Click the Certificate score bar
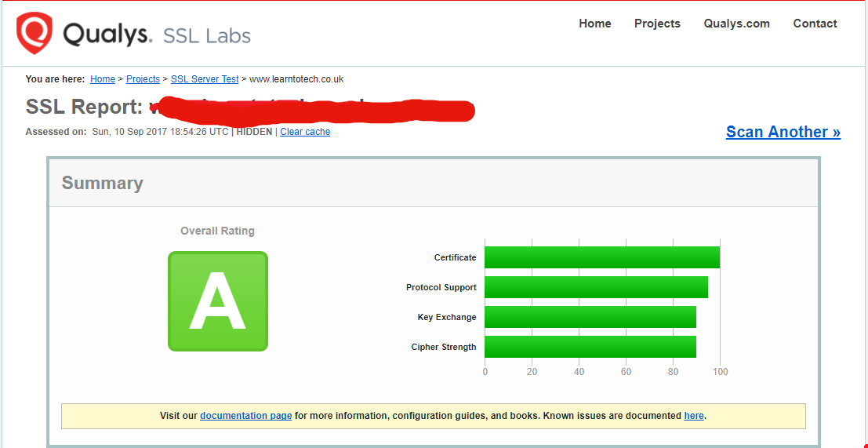The width and height of the screenshot is (868, 448). point(602,257)
